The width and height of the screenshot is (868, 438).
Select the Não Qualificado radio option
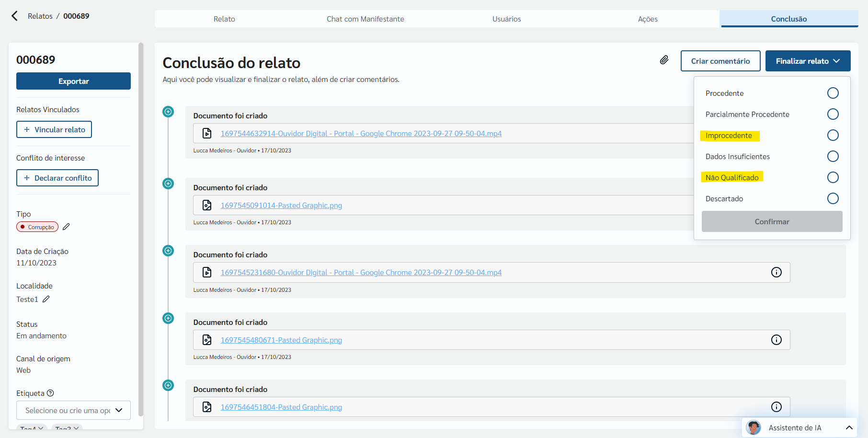point(833,177)
